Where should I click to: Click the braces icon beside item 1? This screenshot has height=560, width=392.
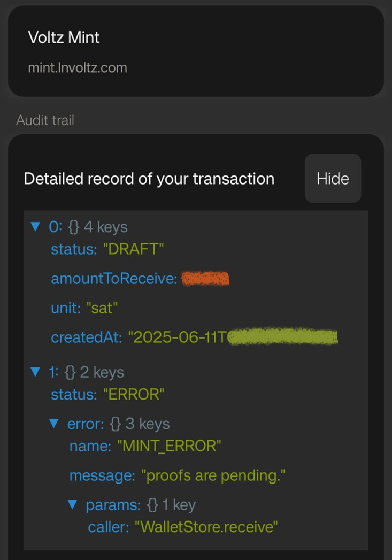tap(71, 372)
